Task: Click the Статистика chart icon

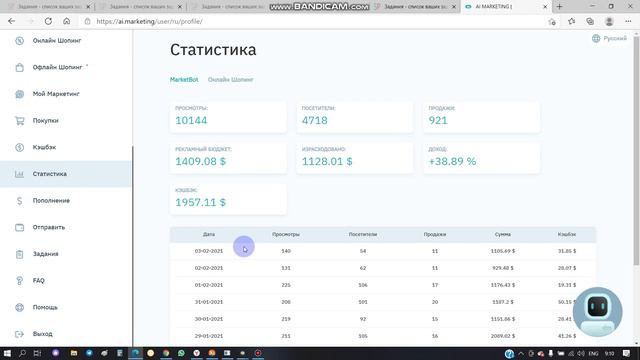Action: point(19,174)
